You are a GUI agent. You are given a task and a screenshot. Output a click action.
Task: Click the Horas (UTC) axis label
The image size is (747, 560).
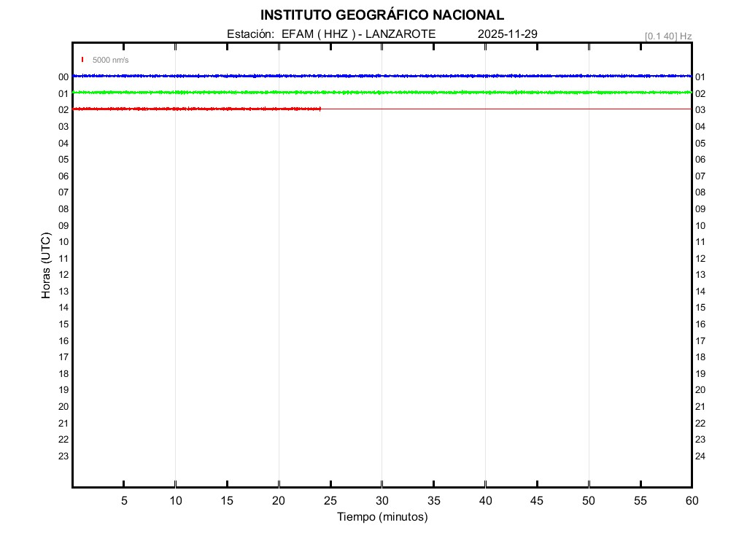(46, 266)
